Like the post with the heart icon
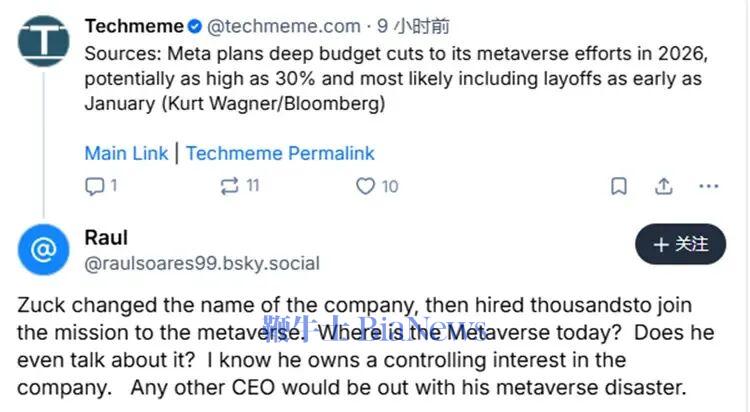This screenshot has height=412, width=750. (365, 186)
